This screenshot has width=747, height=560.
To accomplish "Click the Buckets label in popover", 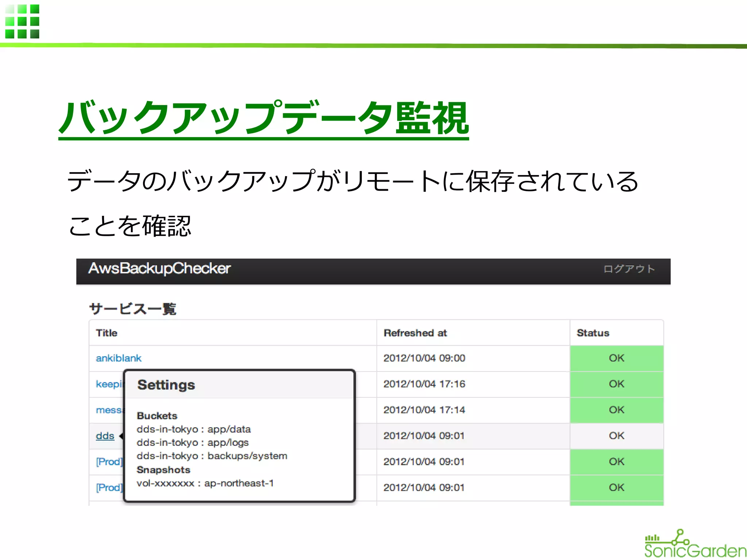I will tap(157, 416).
